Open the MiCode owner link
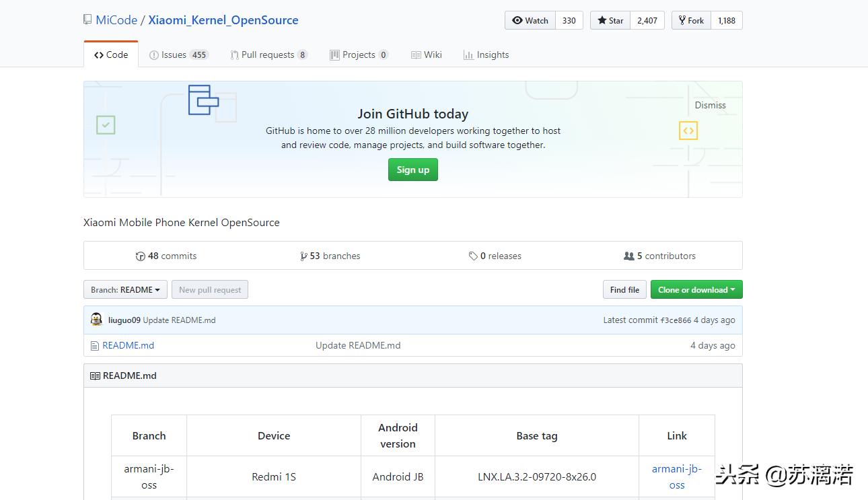The image size is (868, 500). pos(116,20)
